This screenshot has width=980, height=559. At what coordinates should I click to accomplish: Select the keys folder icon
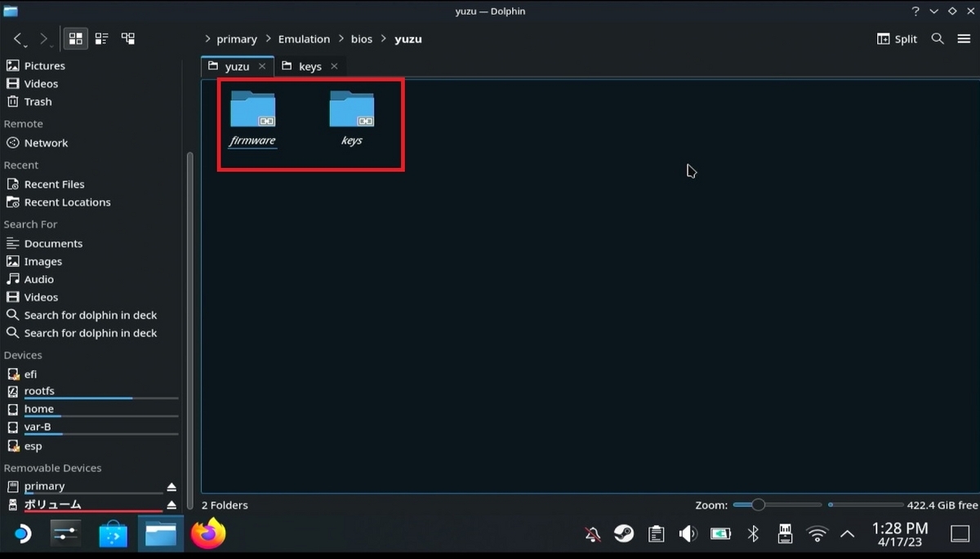(352, 109)
